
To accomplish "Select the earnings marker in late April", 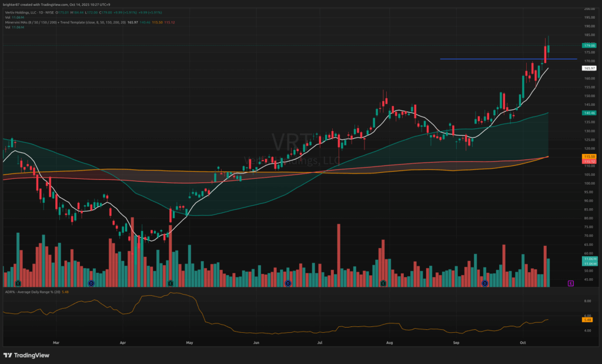I will point(170,283).
